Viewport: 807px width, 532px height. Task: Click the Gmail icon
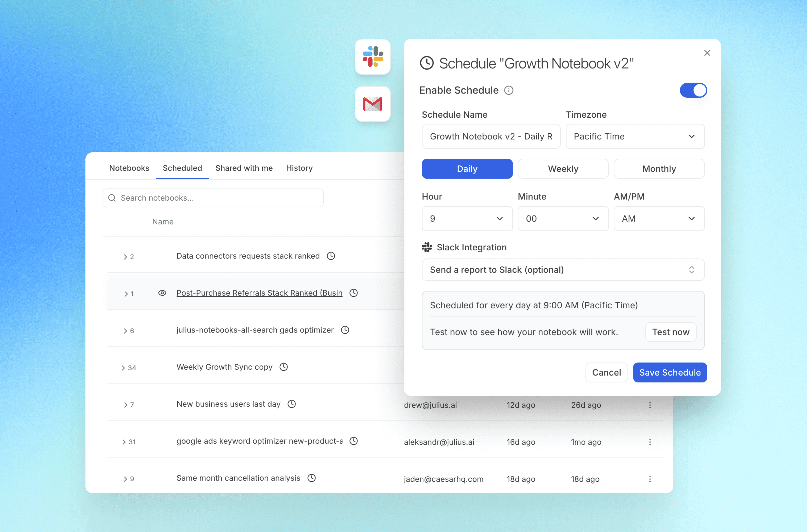pos(372,104)
